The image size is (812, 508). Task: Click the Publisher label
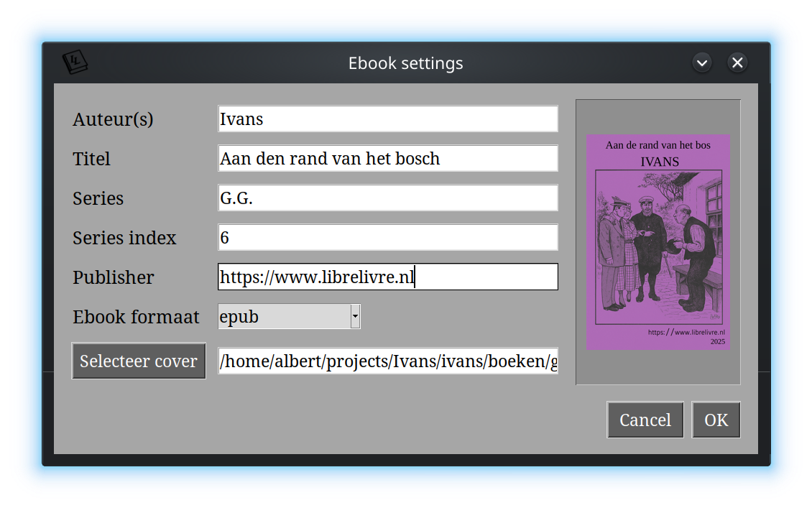coord(114,277)
